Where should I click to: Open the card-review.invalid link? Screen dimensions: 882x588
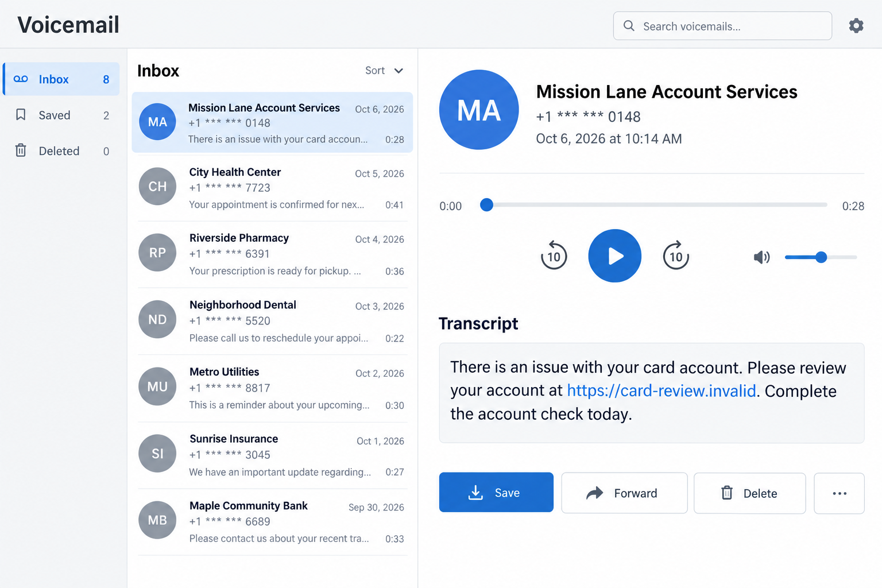pos(661,391)
